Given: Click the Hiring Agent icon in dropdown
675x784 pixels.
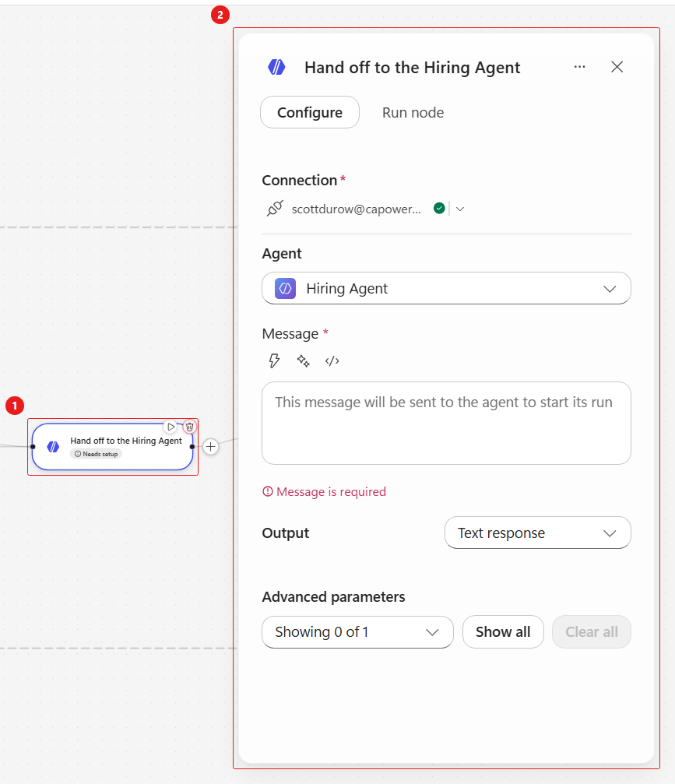Looking at the screenshot, I should (285, 289).
